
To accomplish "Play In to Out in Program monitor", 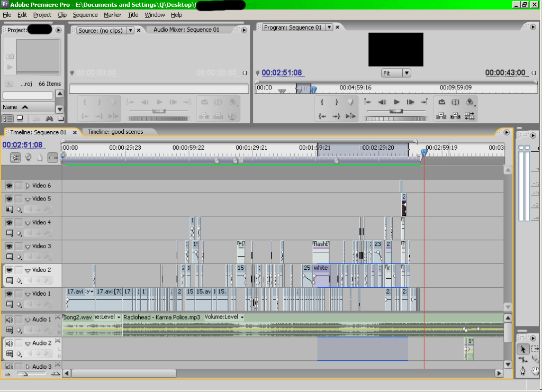I will [x=350, y=116].
